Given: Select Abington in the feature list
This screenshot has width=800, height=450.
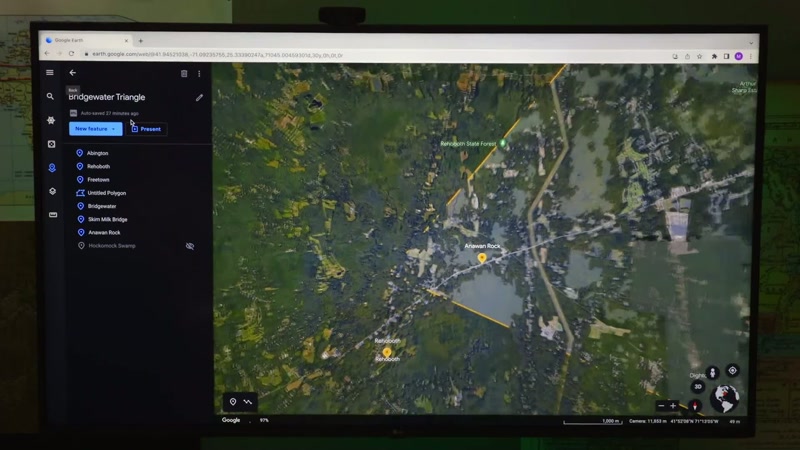Looking at the screenshot, I should click(97, 153).
